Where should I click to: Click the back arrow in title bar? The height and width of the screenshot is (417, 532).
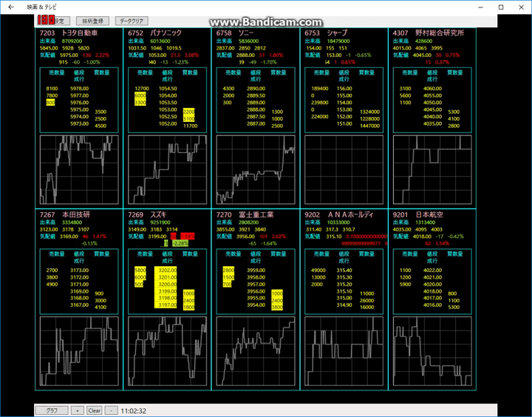pos(10,7)
